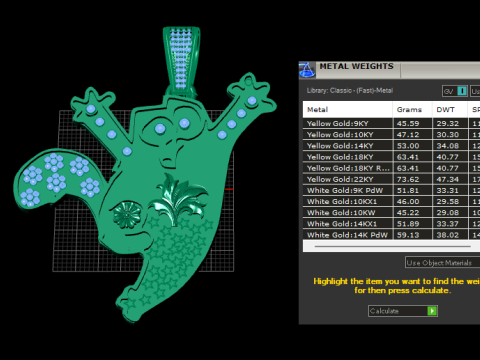Toggle the GV switch
The height and width of the screenshot is (360, 480).
[455, 91]
